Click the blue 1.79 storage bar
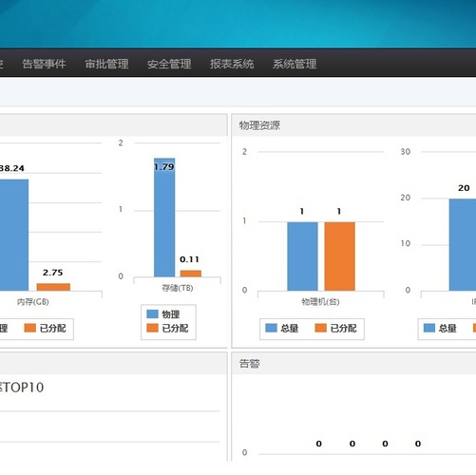 (164, 218)
